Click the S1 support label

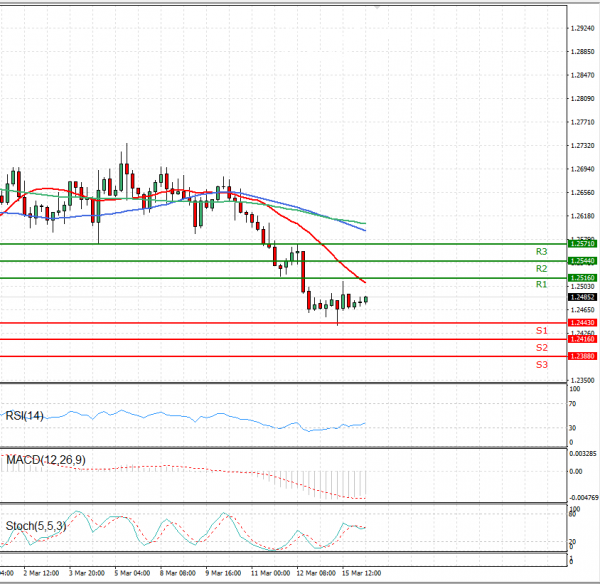pyautogui.click(x=541, y=331)
